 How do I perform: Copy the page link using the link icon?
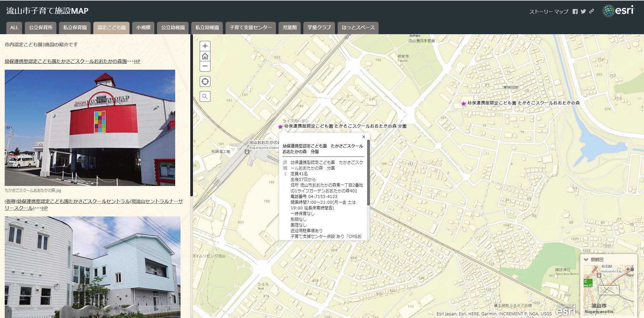coord(591,11)
